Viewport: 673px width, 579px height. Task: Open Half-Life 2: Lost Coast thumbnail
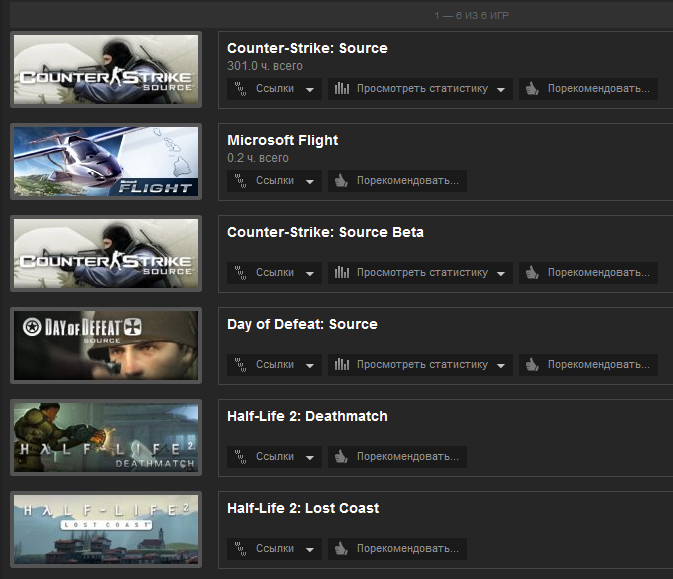pos(106,529)
